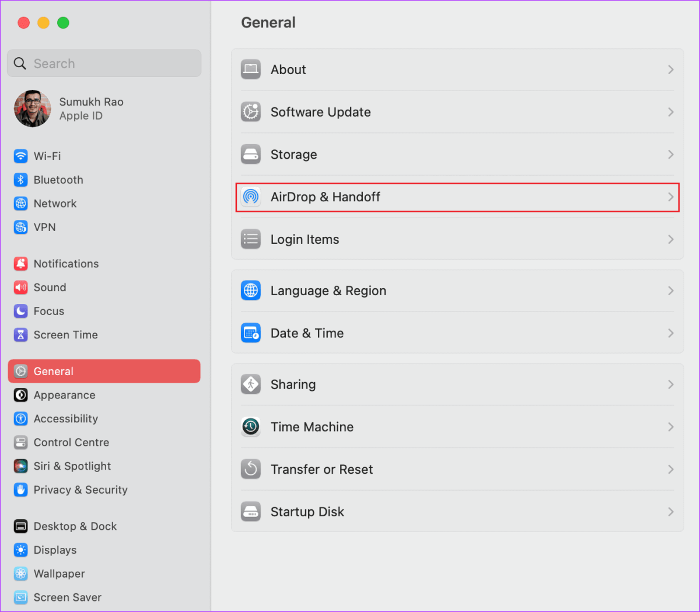Open the Transfer or Reset label

click(x=322, y=469)
